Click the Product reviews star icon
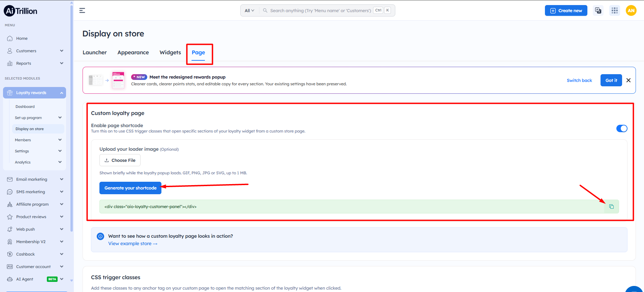Viewport: 644px width, 292px height. pos(10,217)
